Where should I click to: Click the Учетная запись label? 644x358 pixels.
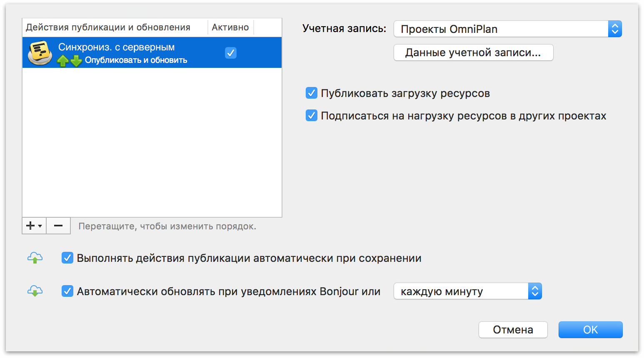pyautogui.click(x=344, y=28)
